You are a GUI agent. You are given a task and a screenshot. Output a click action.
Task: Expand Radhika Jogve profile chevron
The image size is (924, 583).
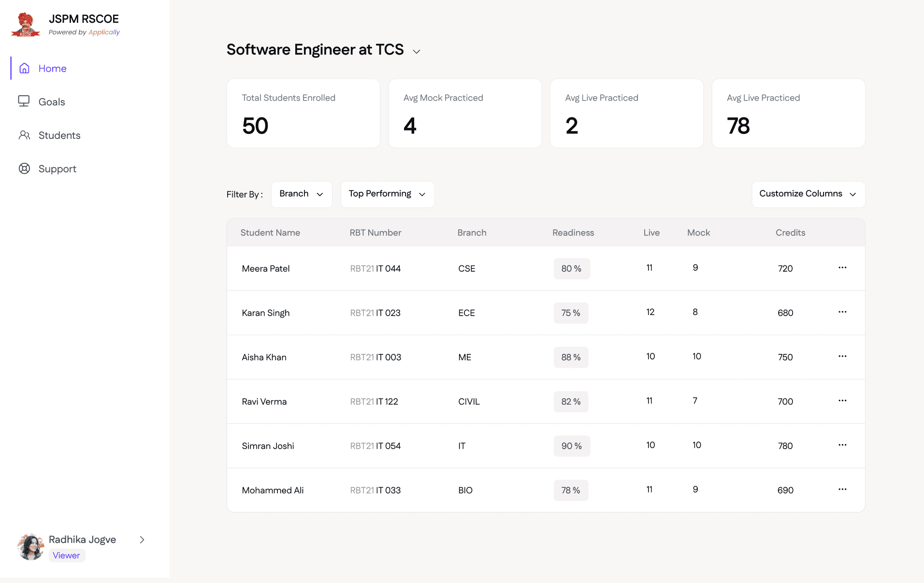142,539
